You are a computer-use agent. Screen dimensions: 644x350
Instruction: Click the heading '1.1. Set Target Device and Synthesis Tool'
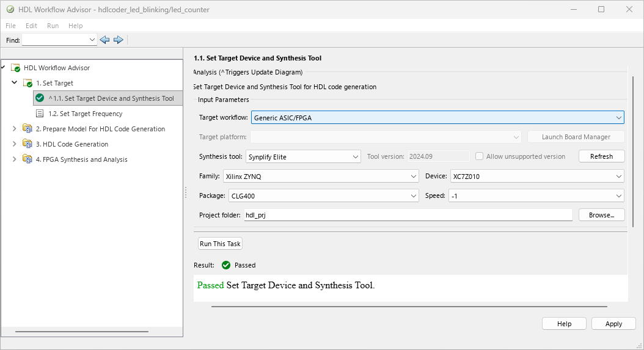click(x=257, y=58)
